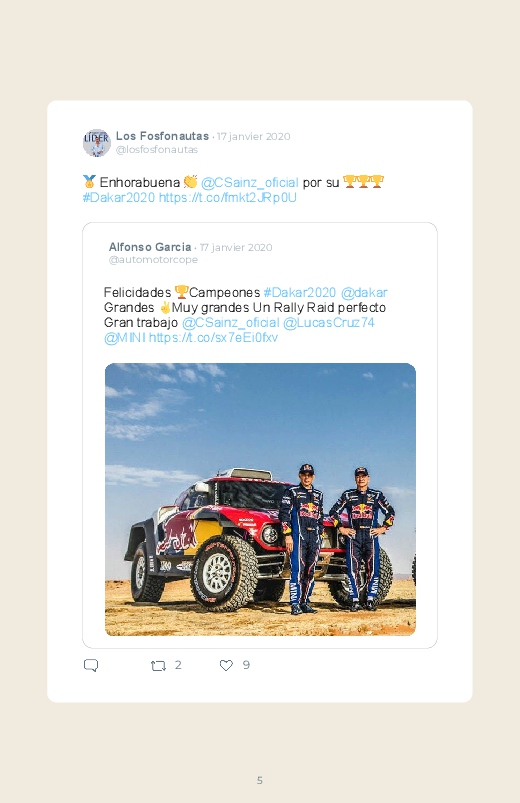Click the @automotorcope handle
Image resolution: width=520 pixels, height=803 pixels.
[153, 260]
